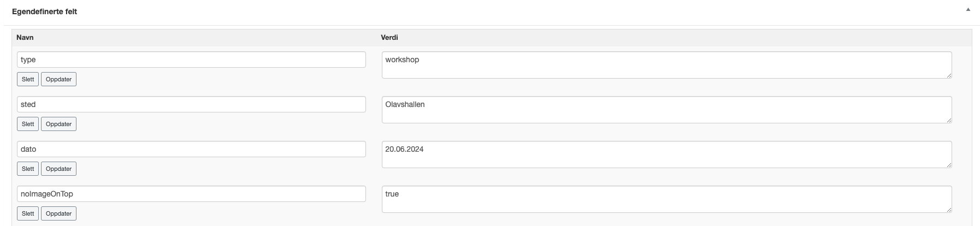Focus the 20.06.2024 value textarea
The image size is (980, 226).
click(666, 154)
